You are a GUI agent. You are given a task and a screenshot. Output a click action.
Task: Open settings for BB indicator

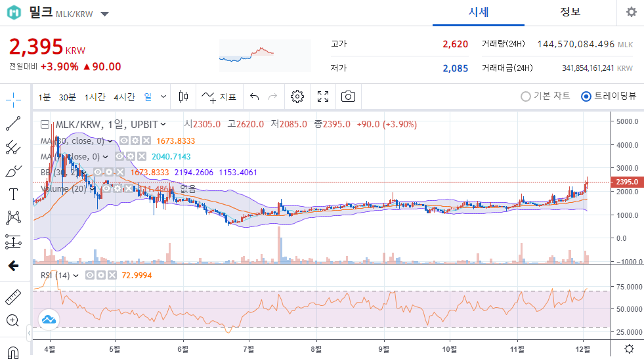109,172
